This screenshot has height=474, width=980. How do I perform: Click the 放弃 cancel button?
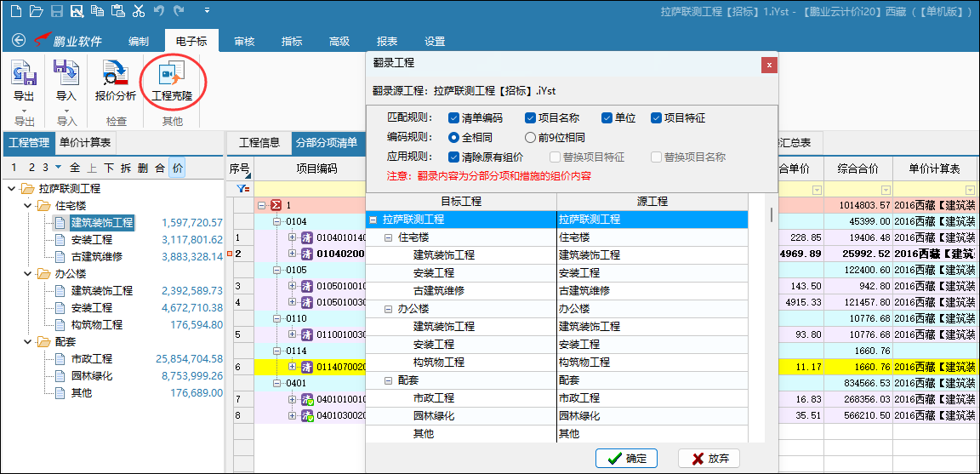click(x=709, y=459)
